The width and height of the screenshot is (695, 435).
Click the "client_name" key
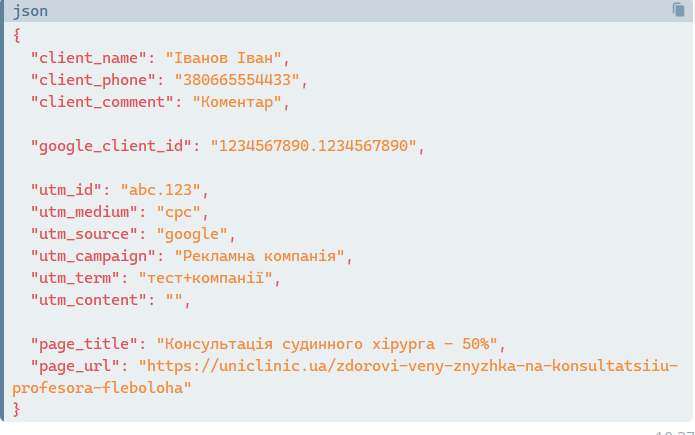click(89, 58)
